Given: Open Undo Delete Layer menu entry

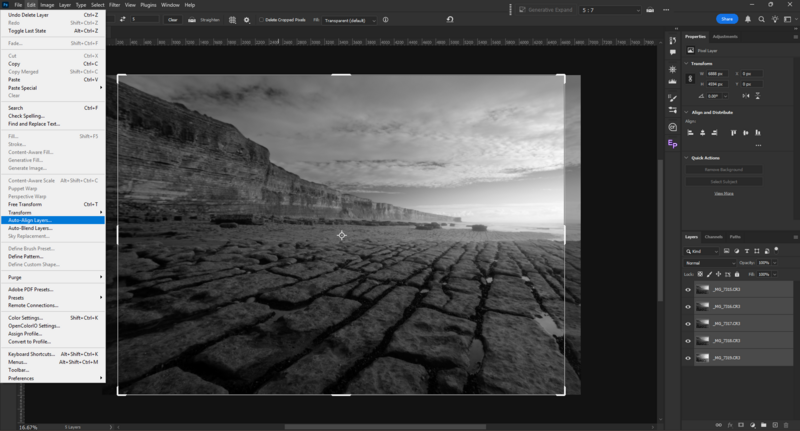Looking at the screenshot, I should click(x=53, y=15).
